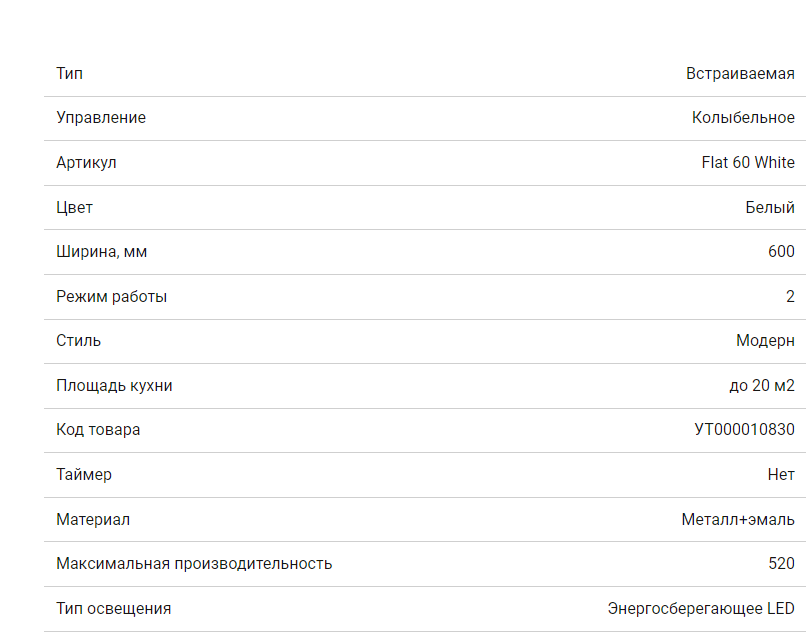This screenshot has height=632, width=810.
Task: Select the 'Модерн' style value
Action: [x=765, y=341]
